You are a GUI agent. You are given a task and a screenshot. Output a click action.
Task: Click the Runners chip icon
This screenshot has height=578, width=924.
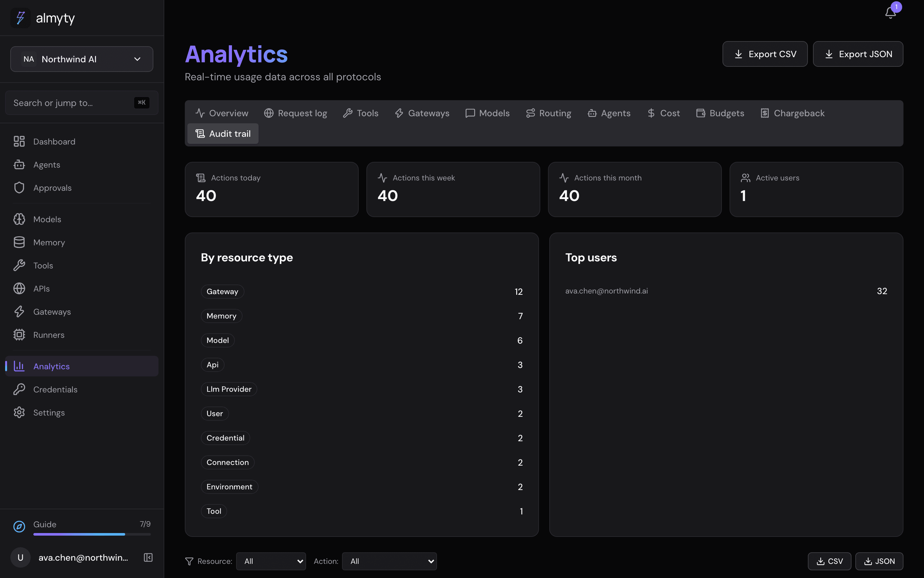tap(19, 335)
